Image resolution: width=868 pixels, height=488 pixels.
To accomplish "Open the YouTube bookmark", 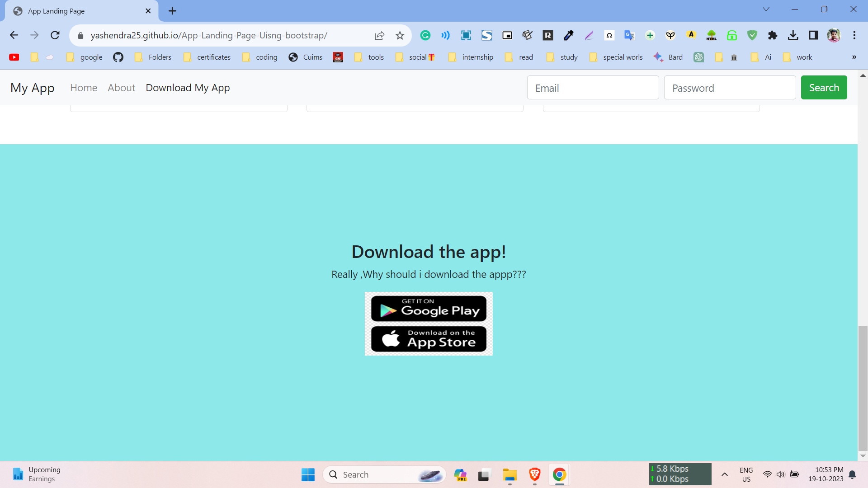I will 14,57.
